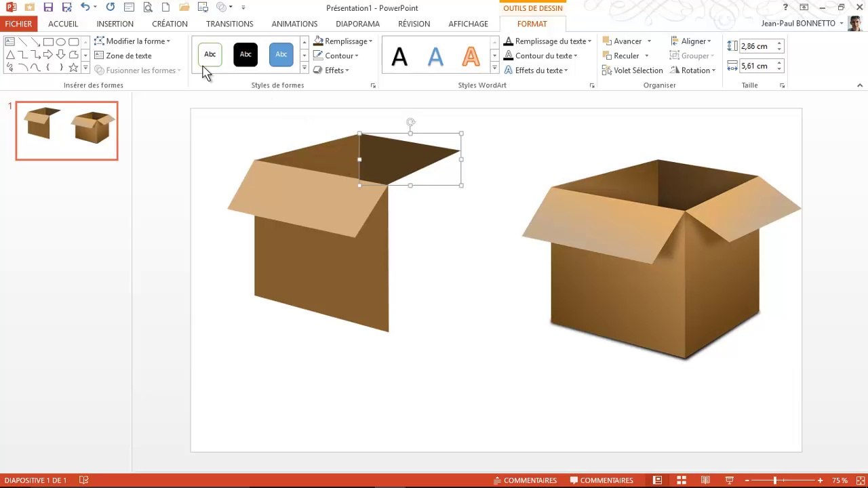This screenshot has width=868, height=488.
Task: Select the freeform scribble shape
Action: 10,67
